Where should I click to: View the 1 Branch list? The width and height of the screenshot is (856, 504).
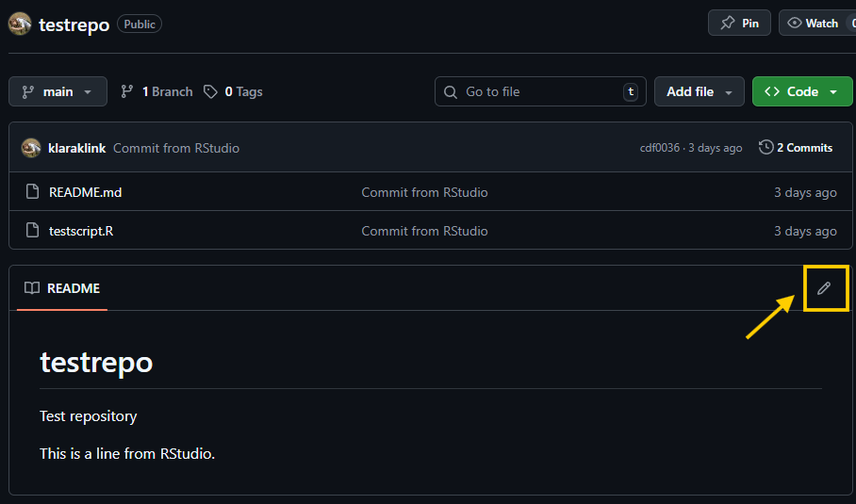point(156,91)
